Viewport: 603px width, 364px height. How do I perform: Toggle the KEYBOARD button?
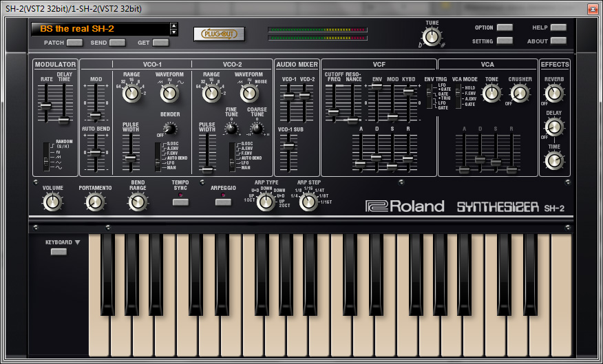click(x=59, y=252)
